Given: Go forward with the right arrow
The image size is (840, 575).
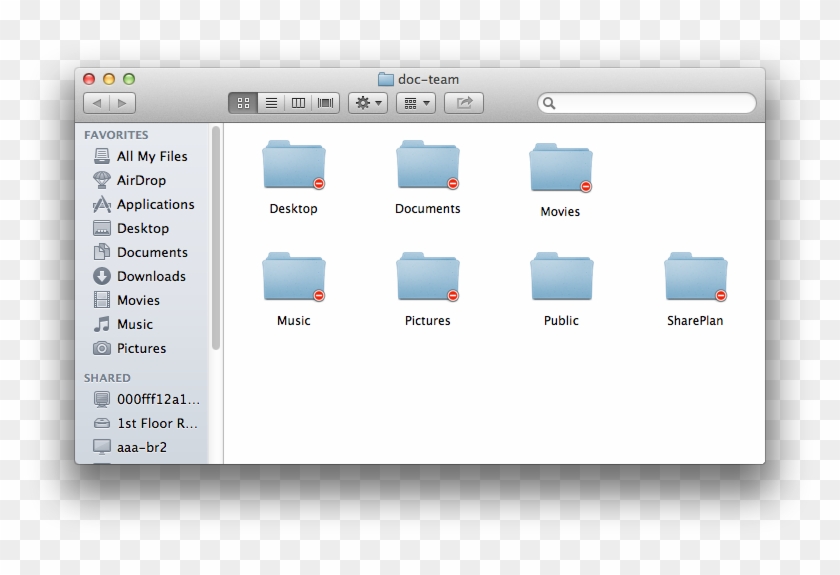Looking at the screenshot, I should (x=122, y=103).
